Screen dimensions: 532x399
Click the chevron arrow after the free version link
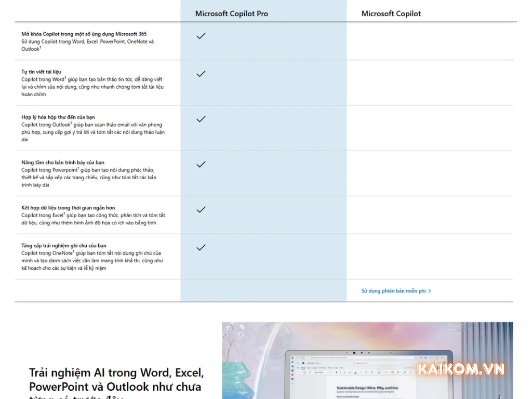[x=430, y=291]
